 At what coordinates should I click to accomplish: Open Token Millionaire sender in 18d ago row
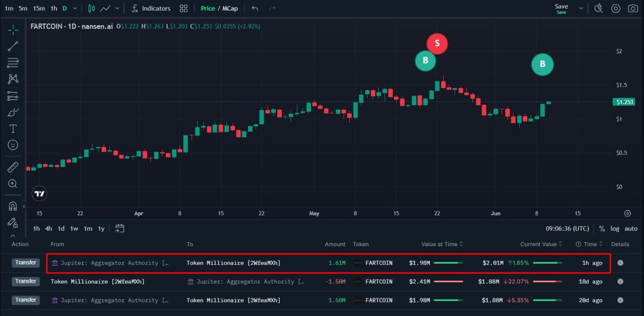[98, 281]
